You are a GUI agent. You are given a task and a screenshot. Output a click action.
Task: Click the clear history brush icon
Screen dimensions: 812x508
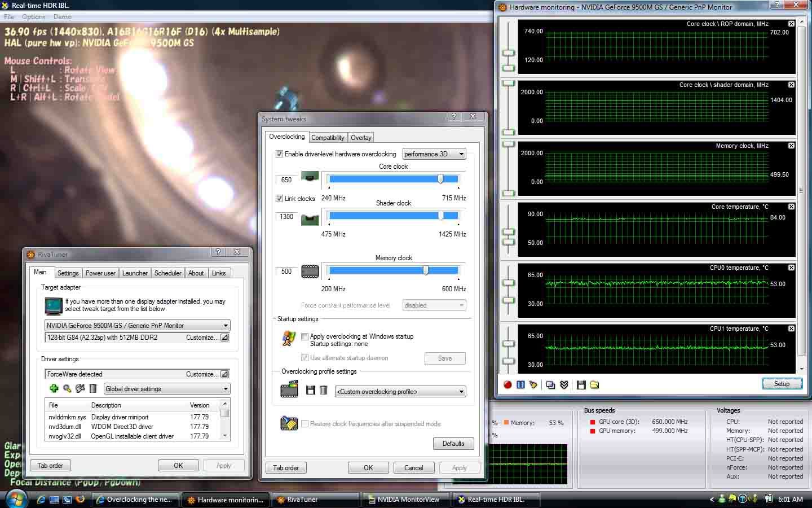coord(533,384)
